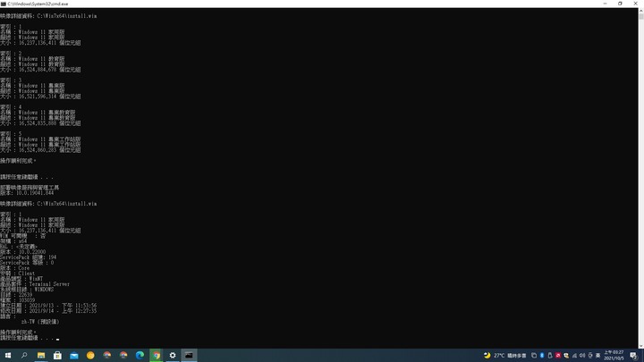Click the size value 16,521,596,314

pos(38,97)
